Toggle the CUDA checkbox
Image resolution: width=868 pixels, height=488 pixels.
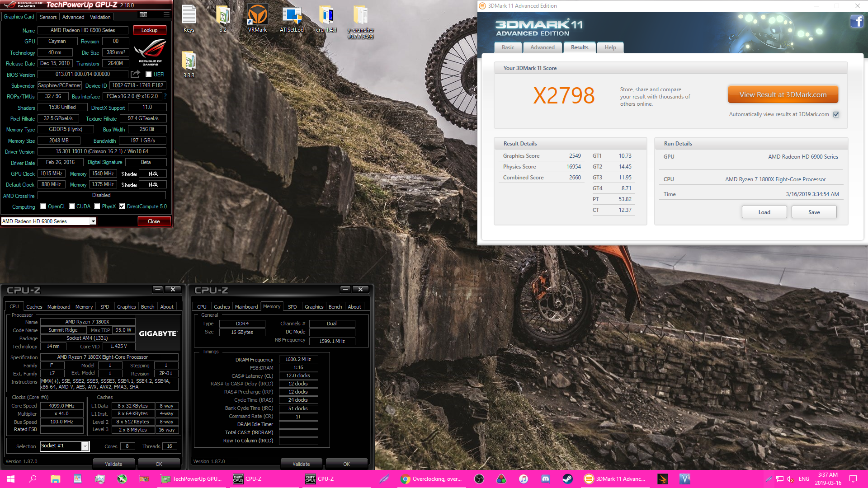(x=71, y=206)
